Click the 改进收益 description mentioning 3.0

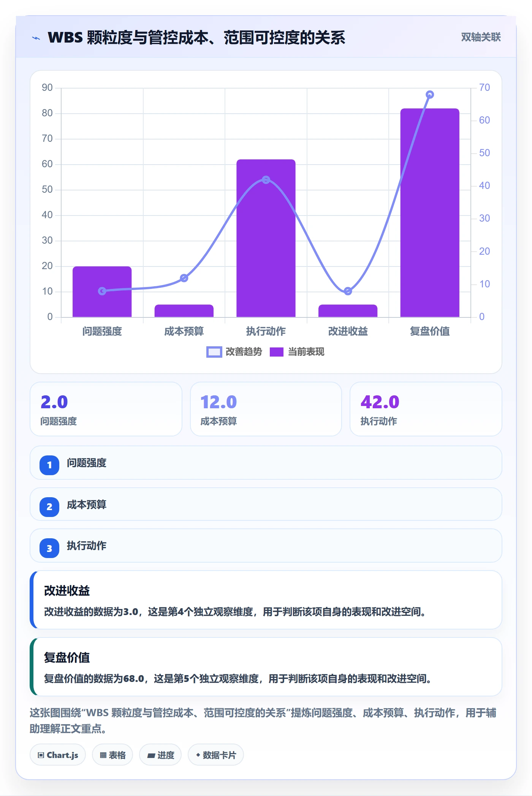234,612
